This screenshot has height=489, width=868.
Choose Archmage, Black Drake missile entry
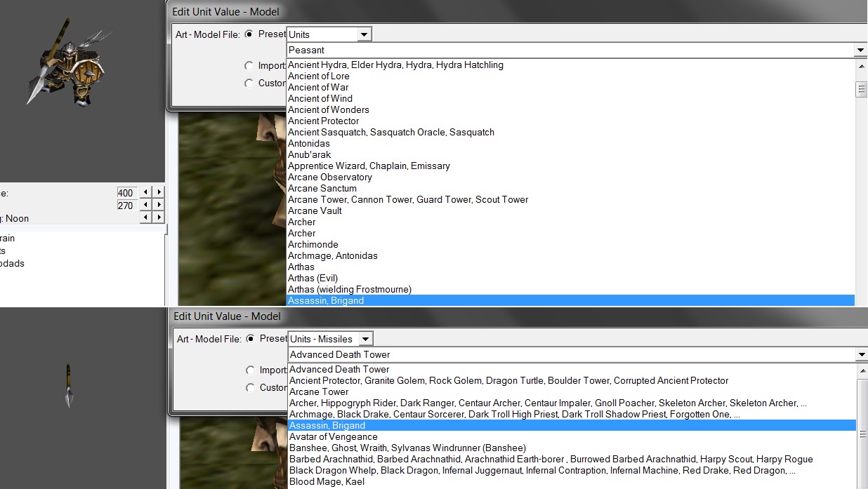[572, 414]
